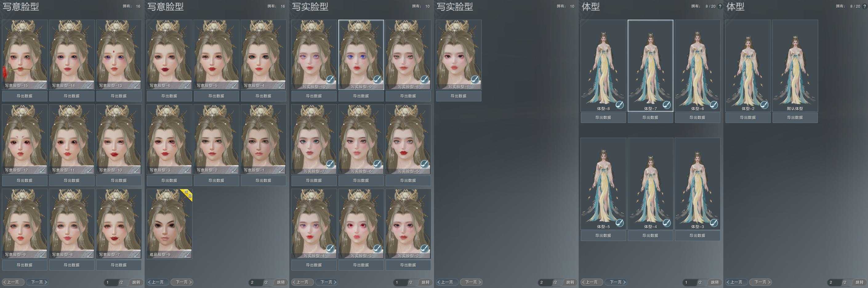Click the brush icon on 写实脸型-10
Image resolution: width=868 pixels, height=288 pixels.
pyautogui.click(x=330, y=80)
